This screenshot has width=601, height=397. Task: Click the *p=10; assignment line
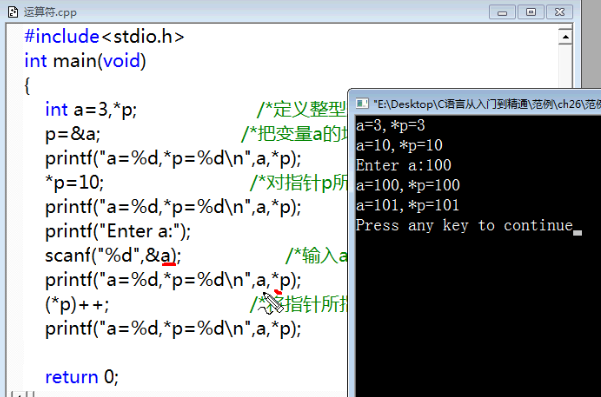point(74,182)
